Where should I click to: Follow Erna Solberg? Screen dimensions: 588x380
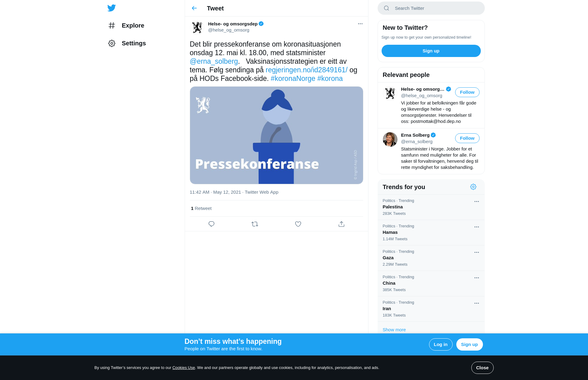[x=467, y=138]
